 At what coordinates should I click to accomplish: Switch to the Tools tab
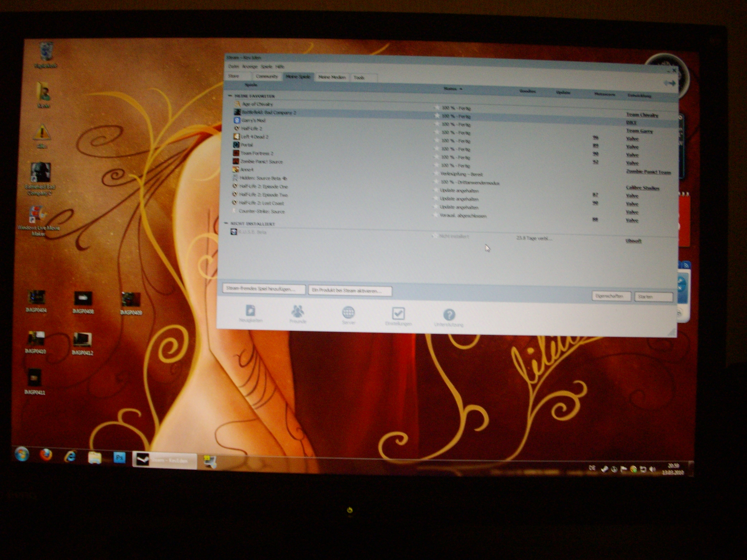point(363,78)
